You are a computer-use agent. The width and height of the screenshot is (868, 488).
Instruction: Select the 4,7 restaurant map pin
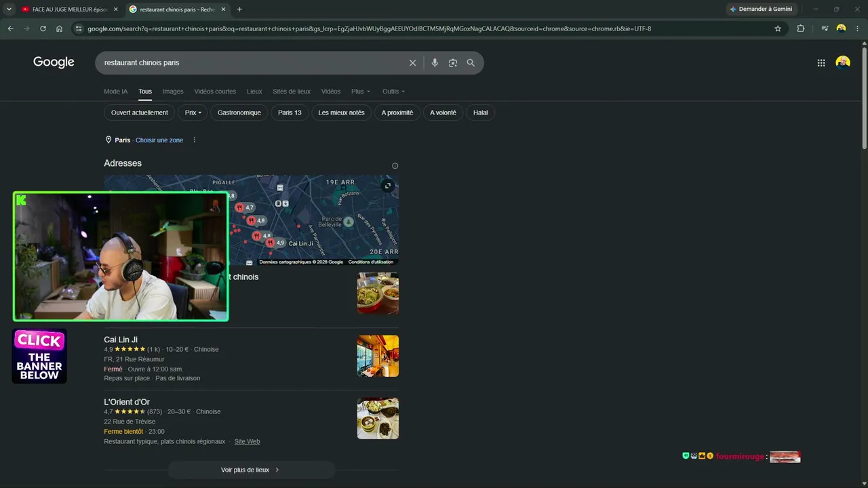pyautogui.click(x=245, y=207)
